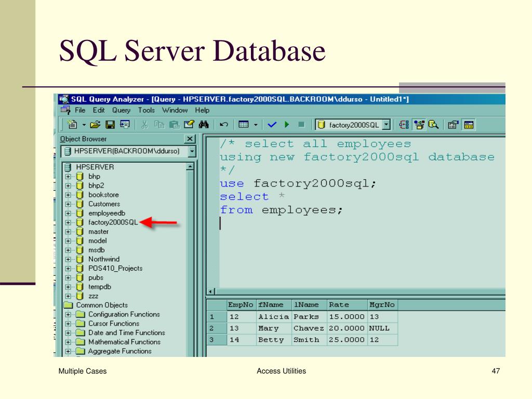Click the system menu icon in the title bar
Screen dimensions: 532x399
(64, 99)
